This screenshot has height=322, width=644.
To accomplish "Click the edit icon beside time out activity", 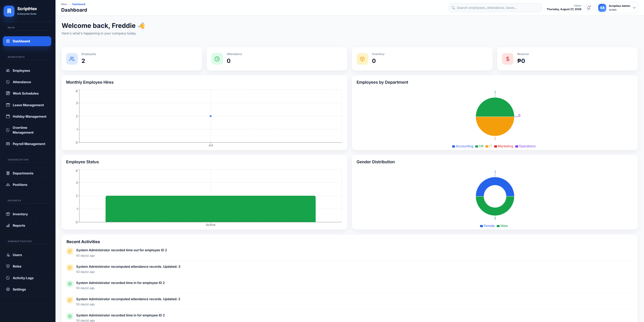I will pyautogui.click(x=70, y=251).
